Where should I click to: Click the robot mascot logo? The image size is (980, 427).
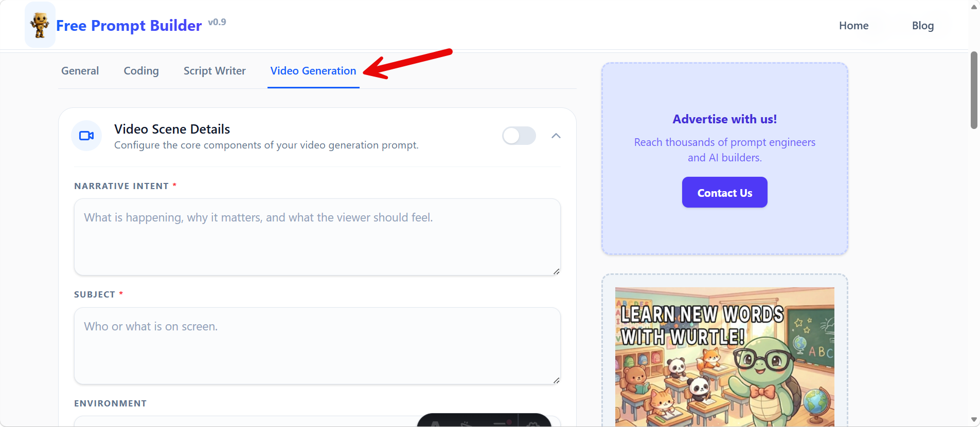click(39, 24)
